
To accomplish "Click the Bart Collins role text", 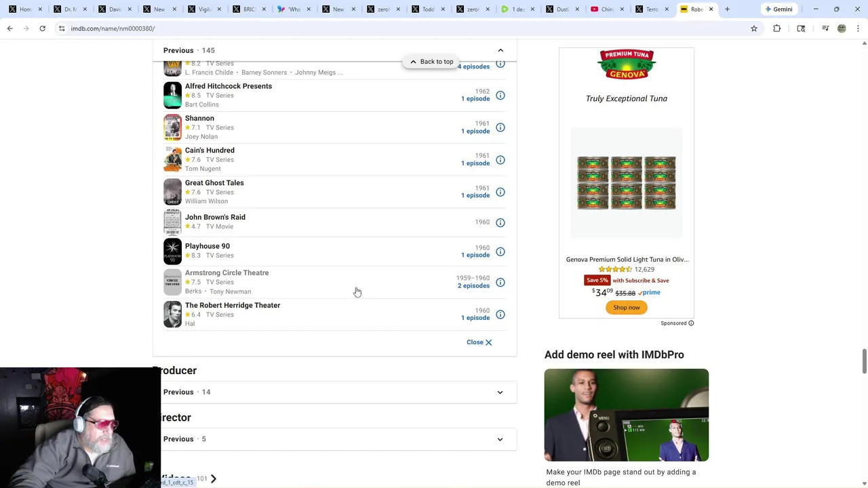I will pyautogui.click(x=202, y=104).
